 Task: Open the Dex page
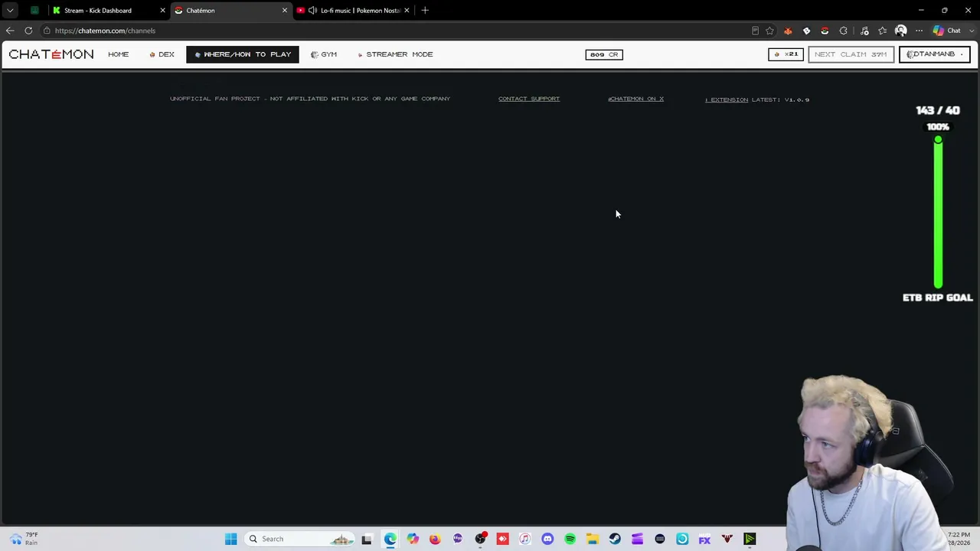(x=162, y=54)
